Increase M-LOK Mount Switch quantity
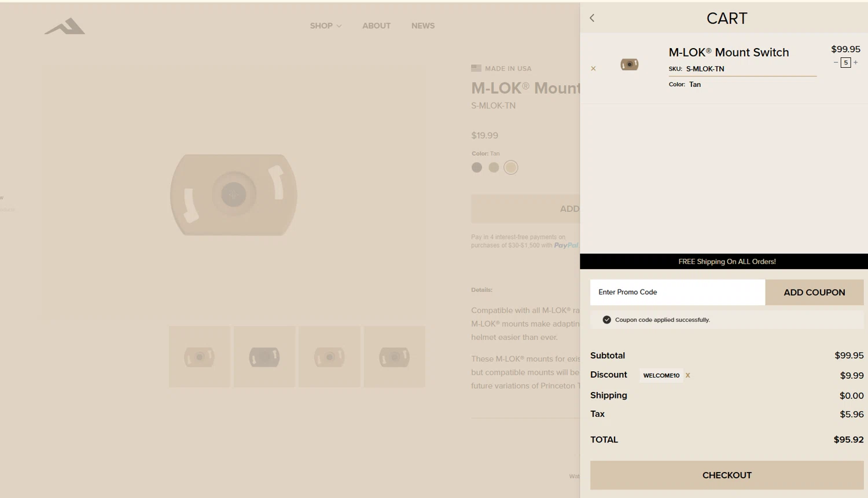Viewport: 868px width, 498px height. tap(856, 63)
